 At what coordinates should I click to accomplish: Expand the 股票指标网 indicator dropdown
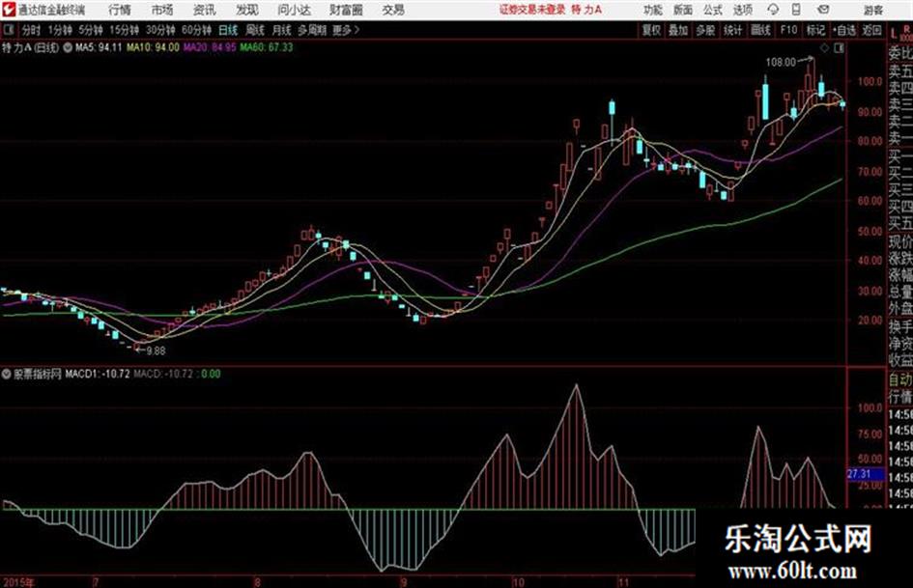pos(7,375)
